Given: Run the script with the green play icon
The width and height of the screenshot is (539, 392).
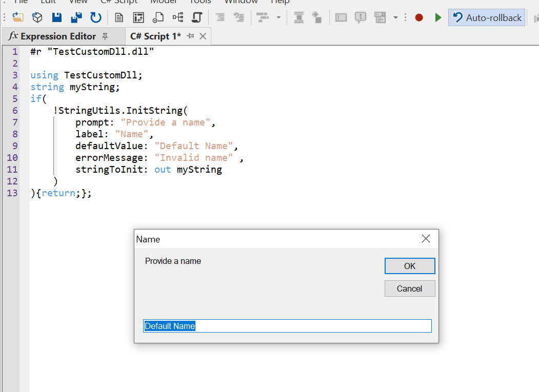Looking at the screenshot, I should [x=438, y=17].
